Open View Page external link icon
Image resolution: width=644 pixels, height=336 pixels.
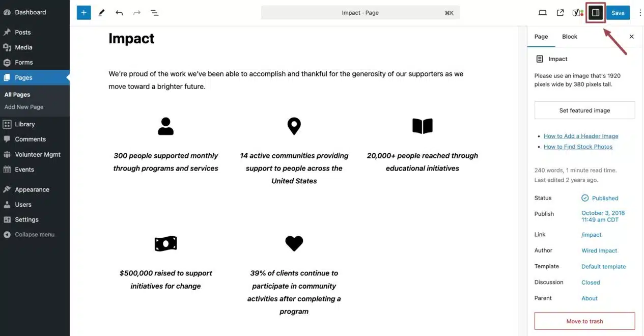point(560,13)
